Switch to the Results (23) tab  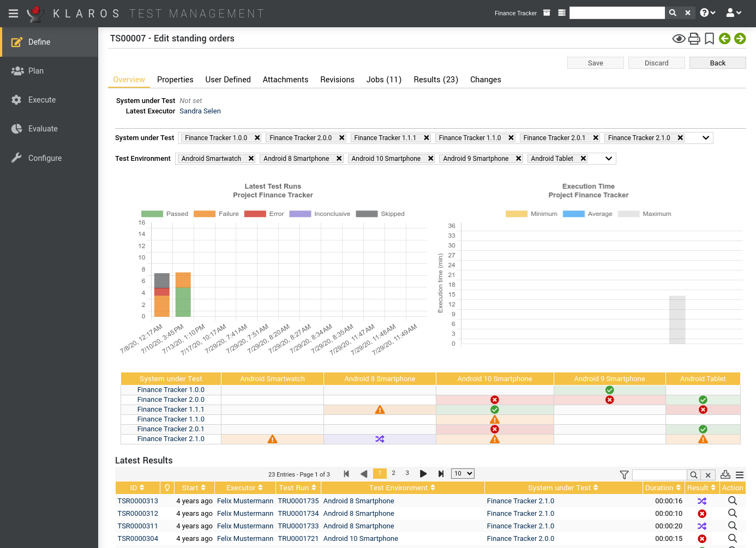click(435, 80)
